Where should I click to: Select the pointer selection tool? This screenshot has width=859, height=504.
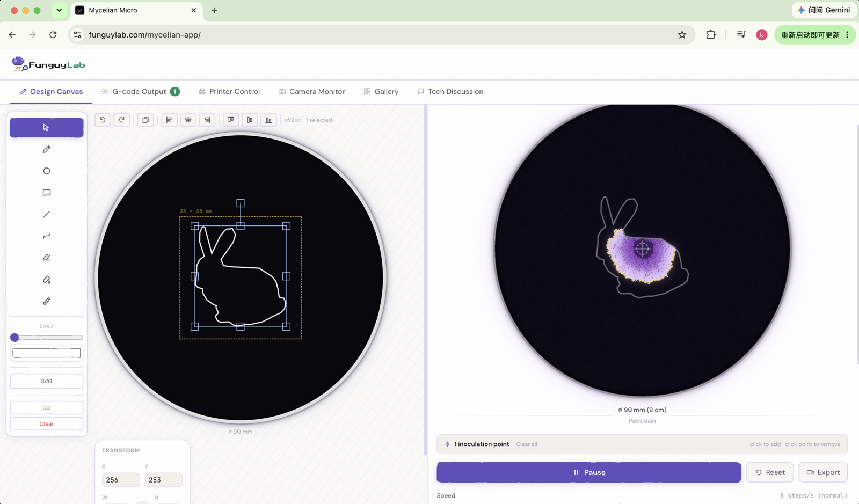coord(47,128)
